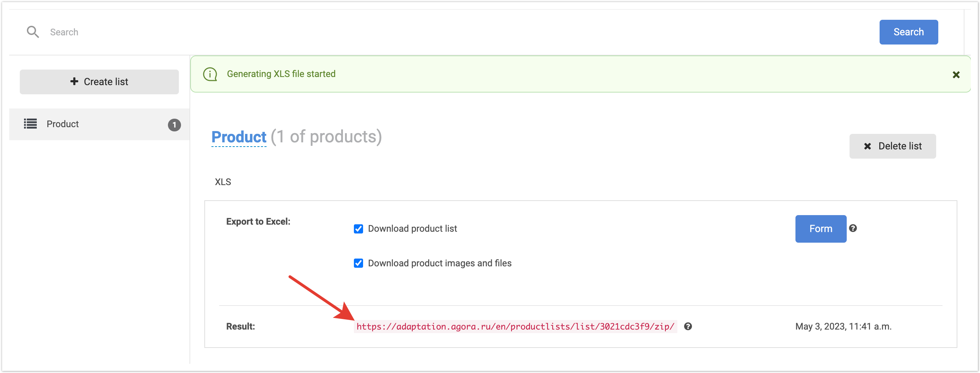
Task: Open help icon next to Form button
Action: pos(853,228)
